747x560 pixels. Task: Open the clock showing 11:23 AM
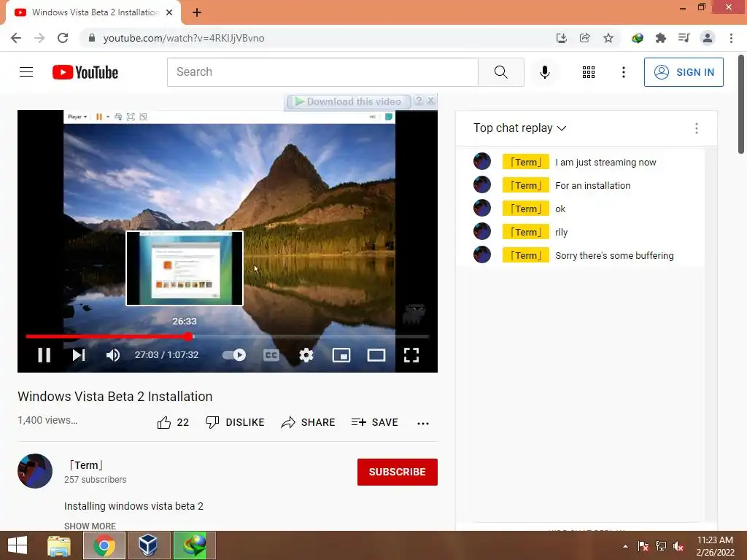tap(715, 546)
